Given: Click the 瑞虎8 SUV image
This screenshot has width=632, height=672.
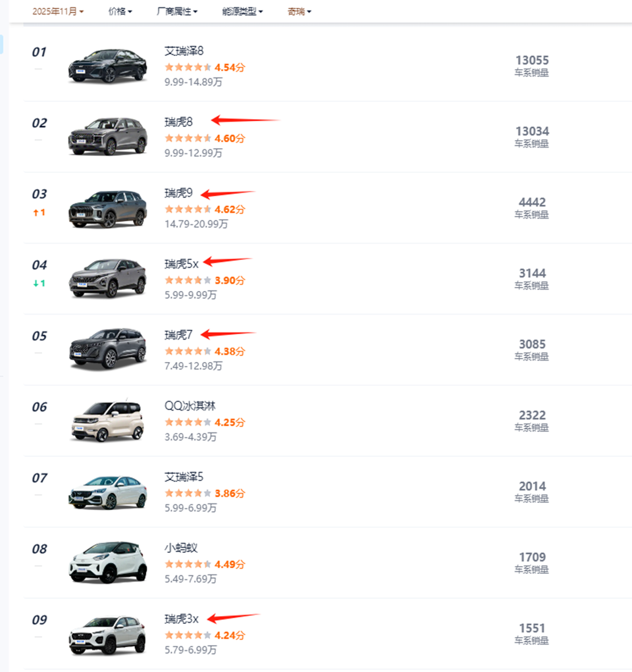Looking at the screenshot, I should point(107,137).
